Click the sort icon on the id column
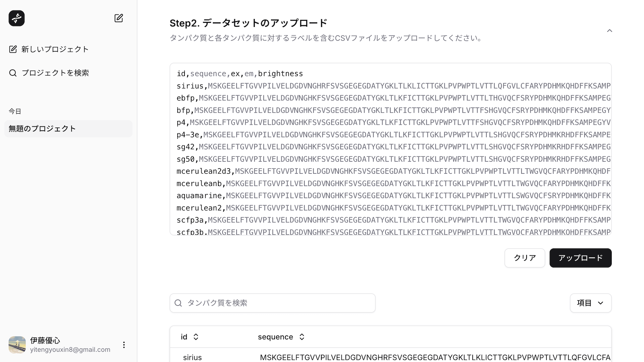This screenshot has width=644, height=362. click(196, 337)
